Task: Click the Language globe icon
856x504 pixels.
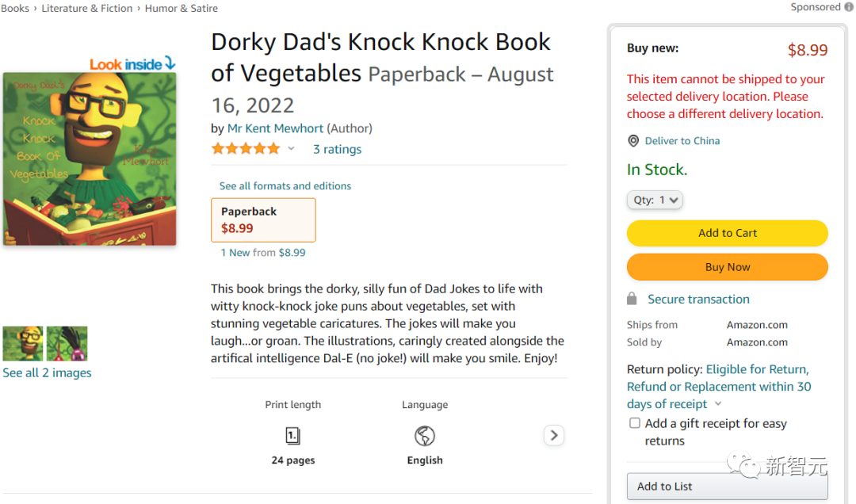Action: point(425,436)
